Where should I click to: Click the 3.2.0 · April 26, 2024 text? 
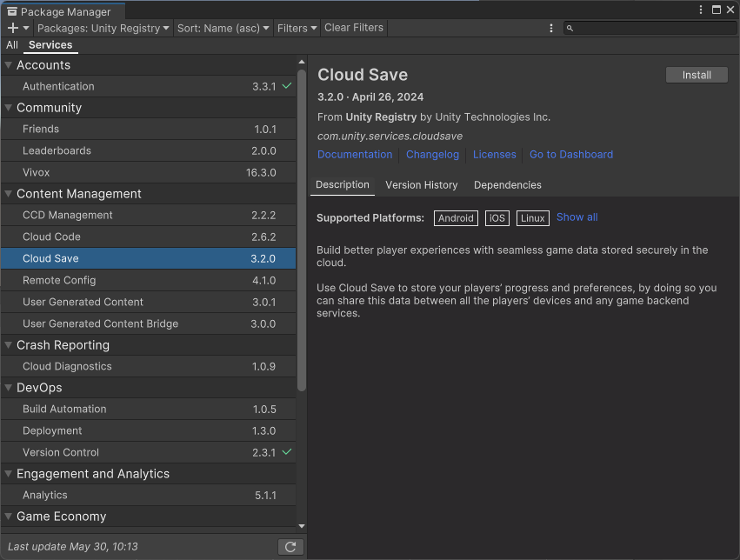click(x=370, y=97)
